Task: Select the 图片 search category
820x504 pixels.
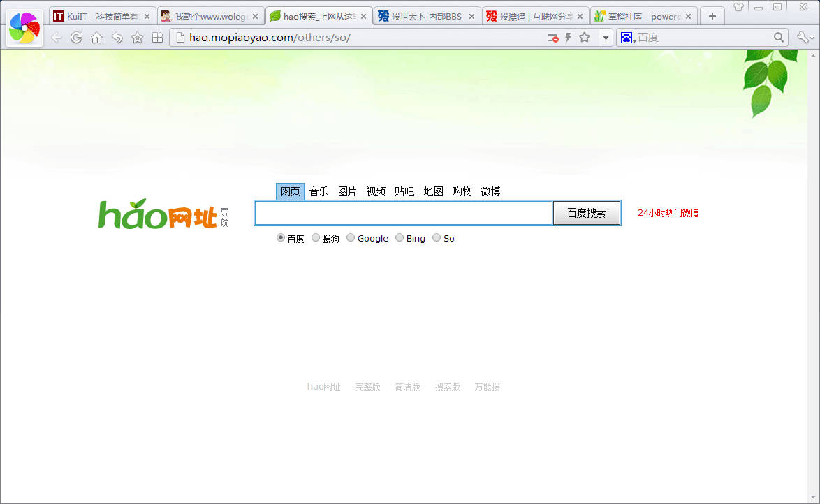Action: pyautogui.click(x=347, y=191)
